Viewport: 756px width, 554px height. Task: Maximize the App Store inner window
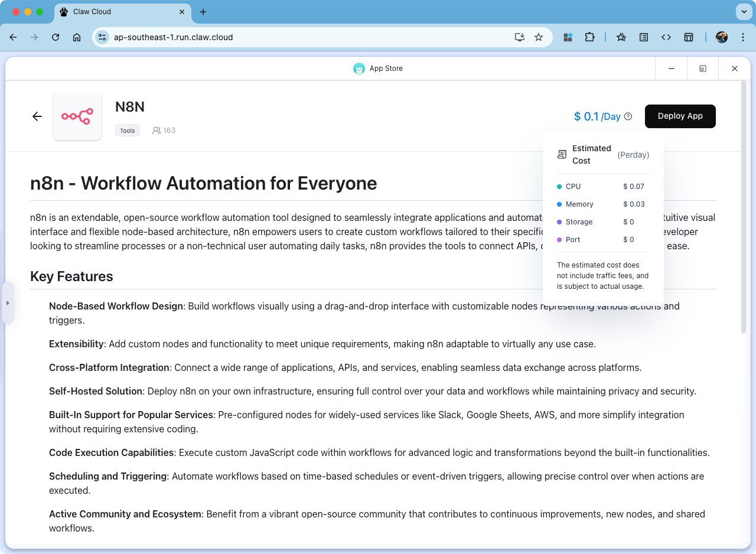[703, 69]
